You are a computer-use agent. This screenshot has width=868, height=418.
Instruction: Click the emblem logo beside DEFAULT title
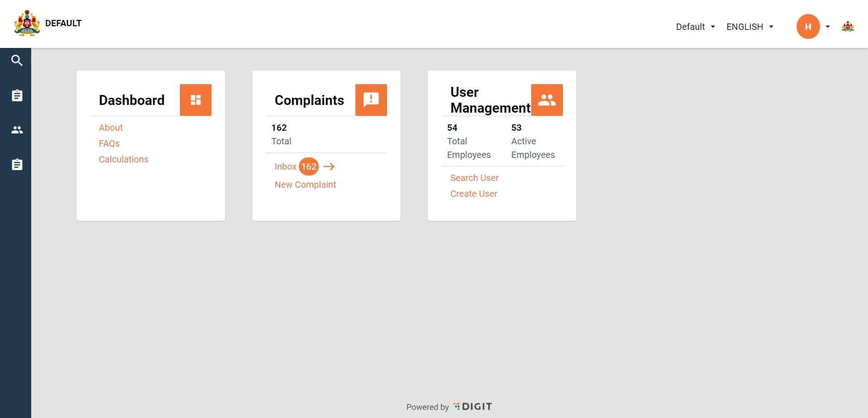[27, 24]
